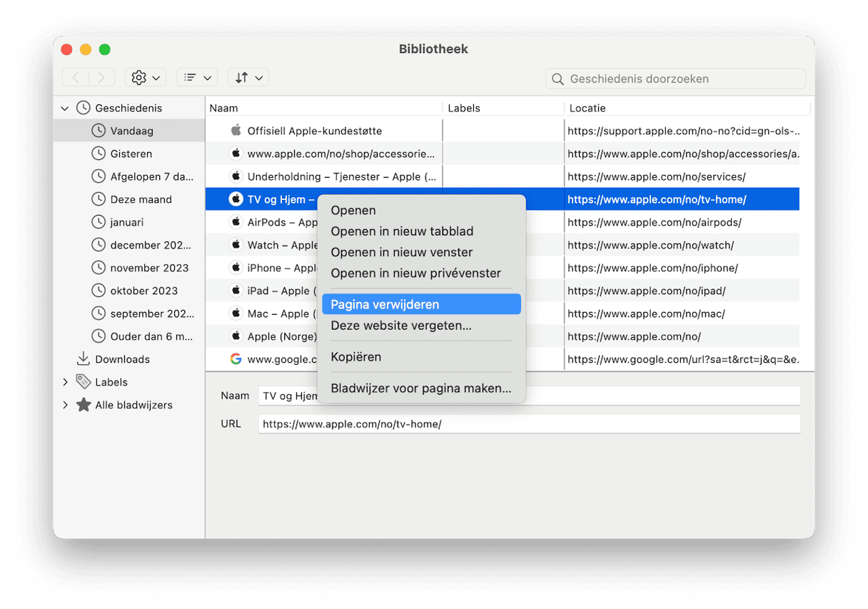Click the back navigation arrow in toolbar
This screenshot has height=609, width=868.
coord(77,78)
